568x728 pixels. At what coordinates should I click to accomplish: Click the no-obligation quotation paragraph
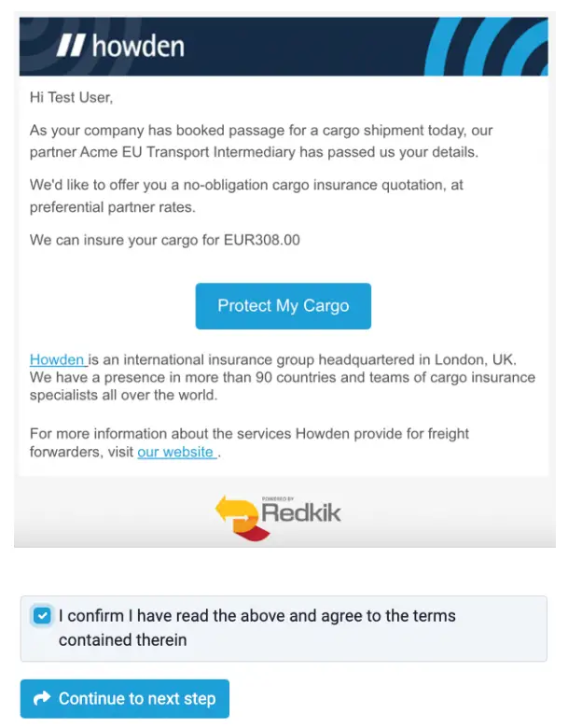[245, 195]
